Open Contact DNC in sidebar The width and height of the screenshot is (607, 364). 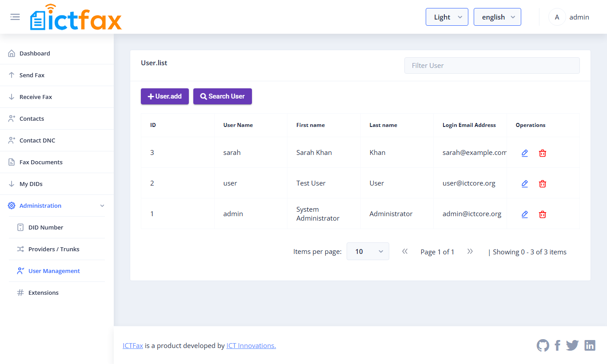(x=57, y=140)
